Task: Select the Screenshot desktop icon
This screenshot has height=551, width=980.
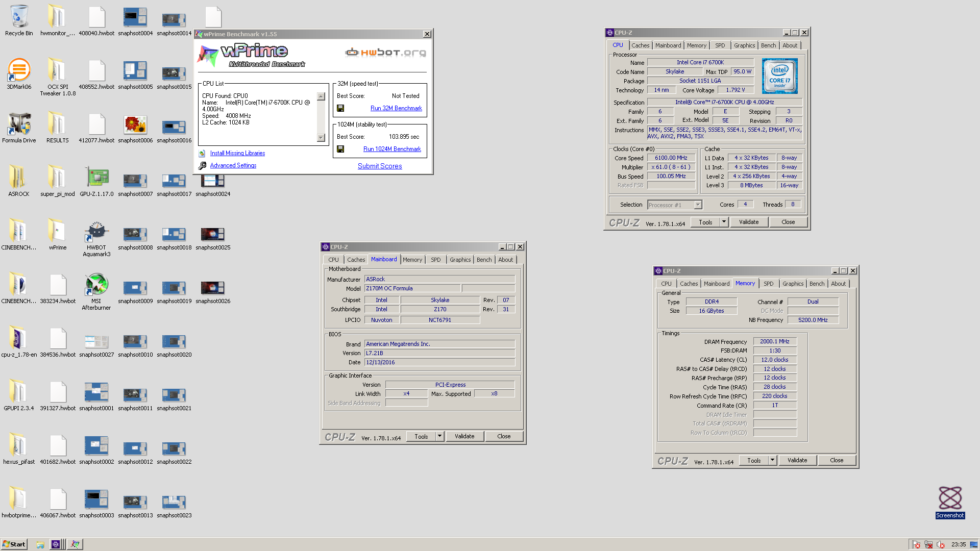Action: click(x=950, y=503)
